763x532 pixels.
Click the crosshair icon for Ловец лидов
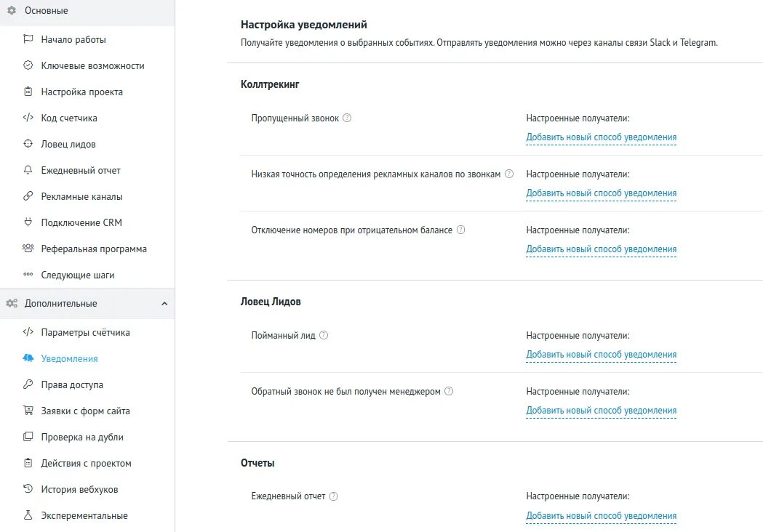28,143
